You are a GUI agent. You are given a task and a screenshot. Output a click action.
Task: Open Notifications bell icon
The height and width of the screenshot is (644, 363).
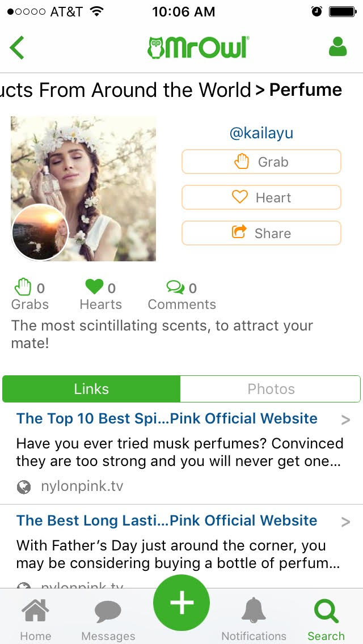(x=254, y=611)
